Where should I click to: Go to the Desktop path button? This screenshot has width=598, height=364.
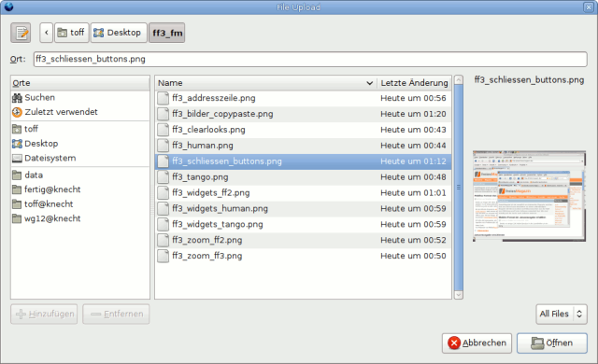(119, 33)
